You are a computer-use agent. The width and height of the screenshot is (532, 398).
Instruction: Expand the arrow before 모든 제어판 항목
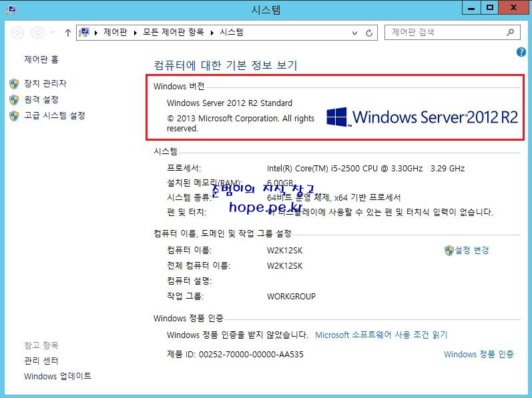(x=136, y=33)
